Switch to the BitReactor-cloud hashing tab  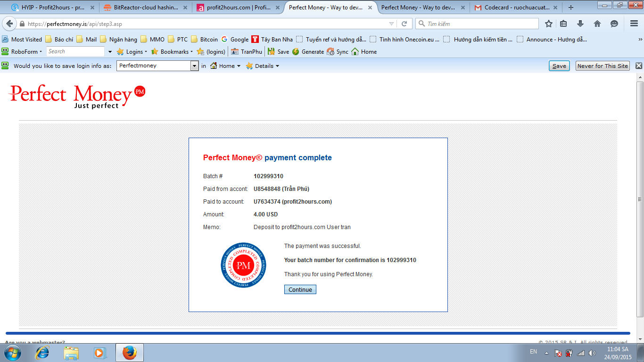point(146,8)
